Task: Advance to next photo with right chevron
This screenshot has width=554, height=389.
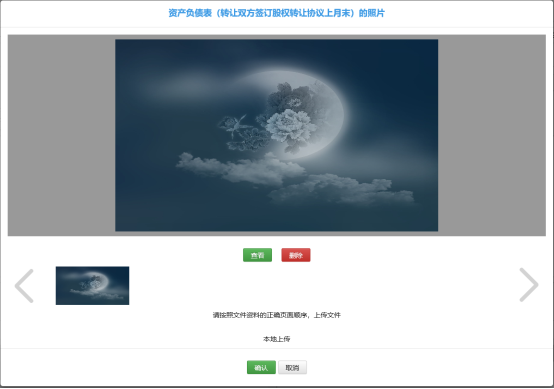Action: 529,285
